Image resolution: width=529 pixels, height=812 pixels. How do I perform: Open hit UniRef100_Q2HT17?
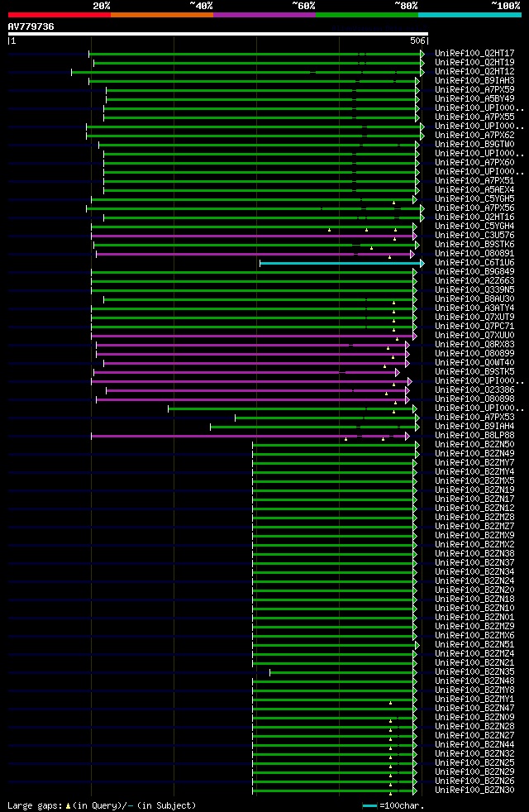click(x=474, y=54)
